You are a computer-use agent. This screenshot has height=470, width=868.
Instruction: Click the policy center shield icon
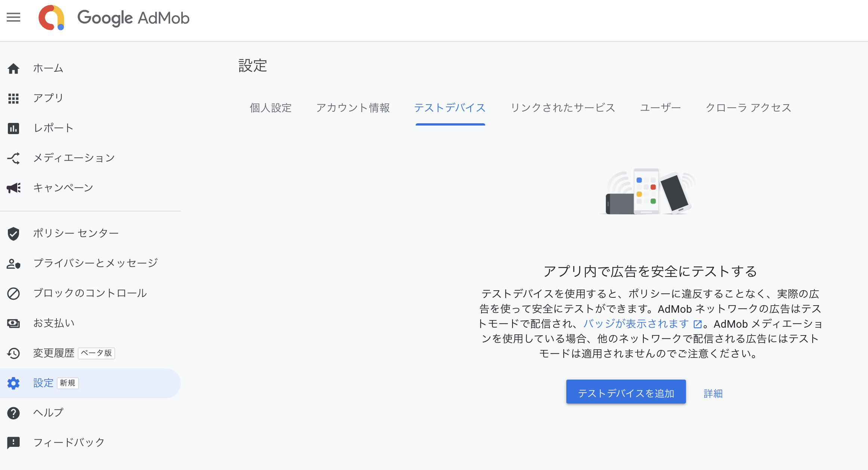point(13,234)
